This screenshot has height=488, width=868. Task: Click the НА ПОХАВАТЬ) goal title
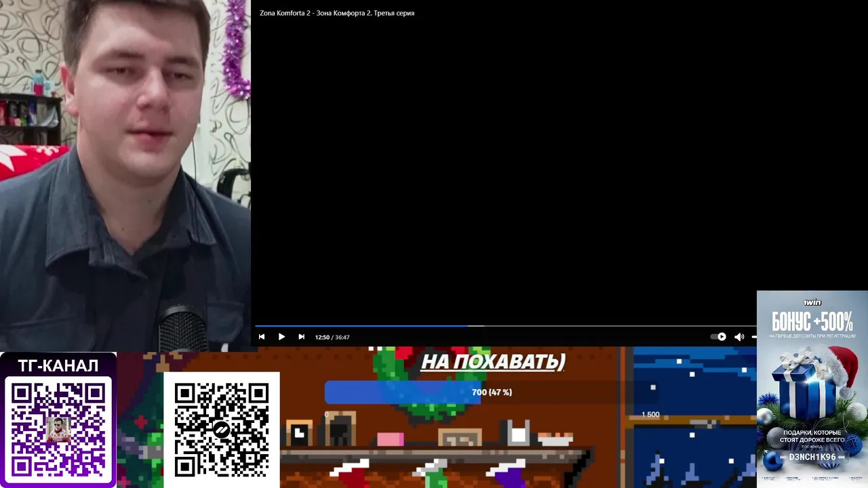pyautogui.click(x=493, y=362)
